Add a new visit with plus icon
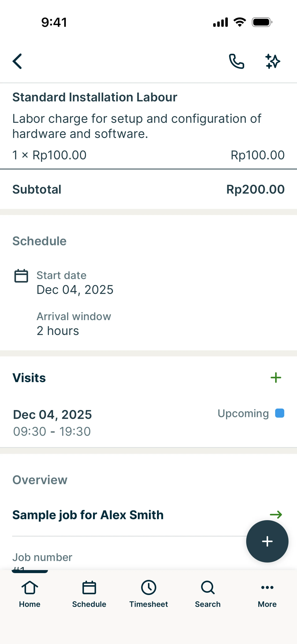Screen dimensions: 297x644 (x=276, y=378)
